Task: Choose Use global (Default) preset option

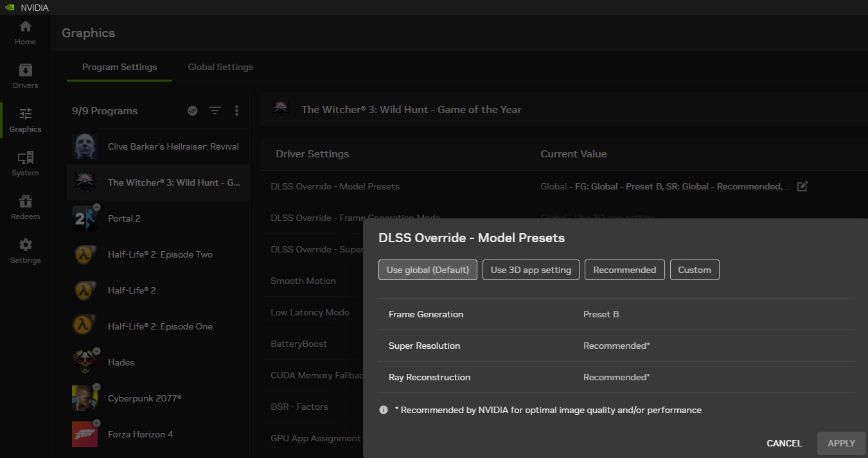Action: coord(428,270)
